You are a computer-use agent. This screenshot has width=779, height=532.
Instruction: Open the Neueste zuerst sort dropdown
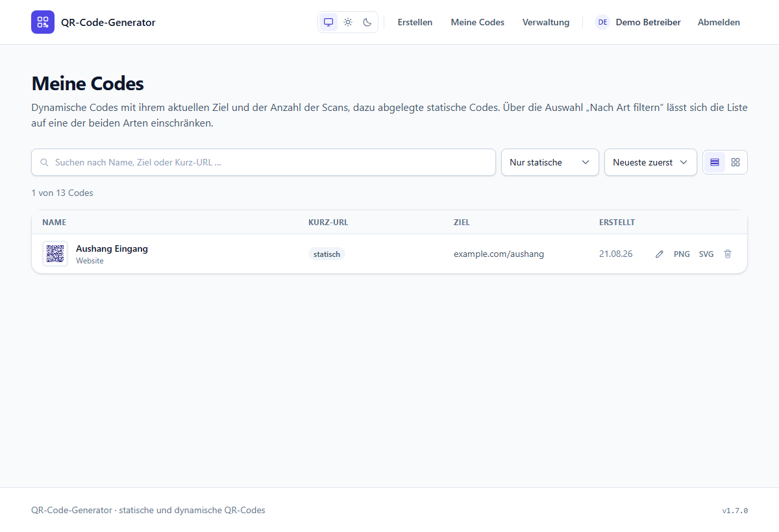[650, 162]
